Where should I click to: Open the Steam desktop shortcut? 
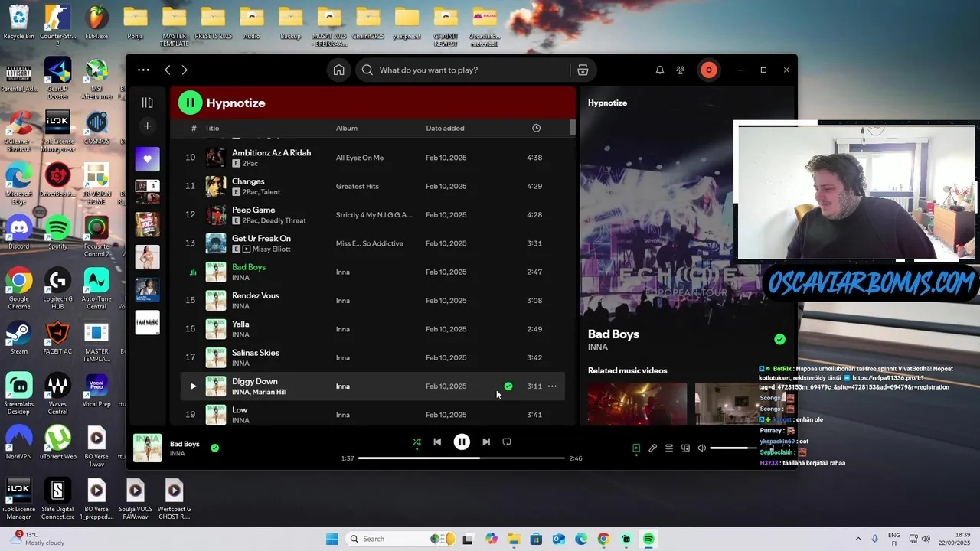tap(19, 337)
